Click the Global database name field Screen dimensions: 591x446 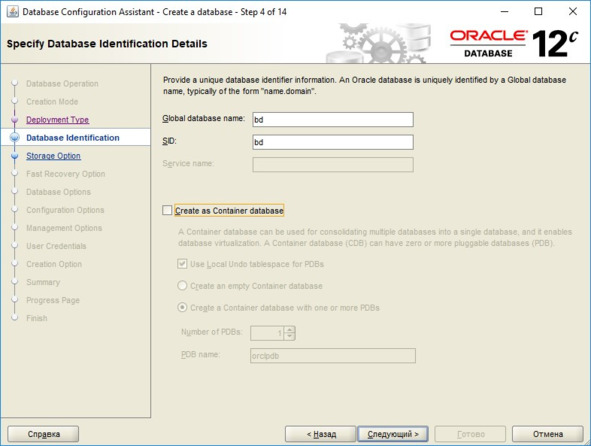click(x=333, y=120)
